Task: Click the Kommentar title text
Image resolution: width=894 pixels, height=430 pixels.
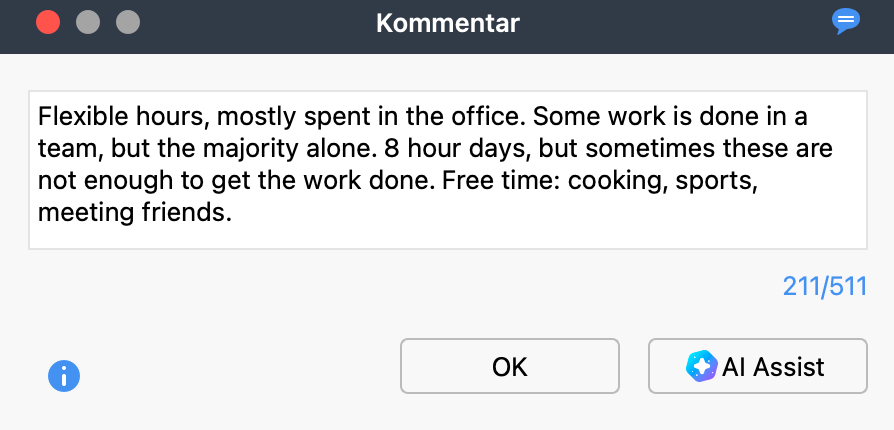Action: 448,24
